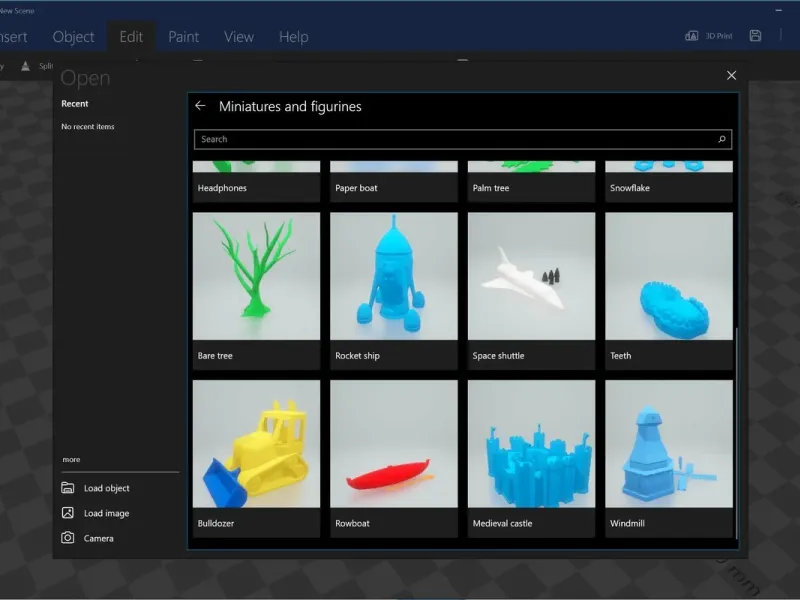Click the Load image label

107,513
